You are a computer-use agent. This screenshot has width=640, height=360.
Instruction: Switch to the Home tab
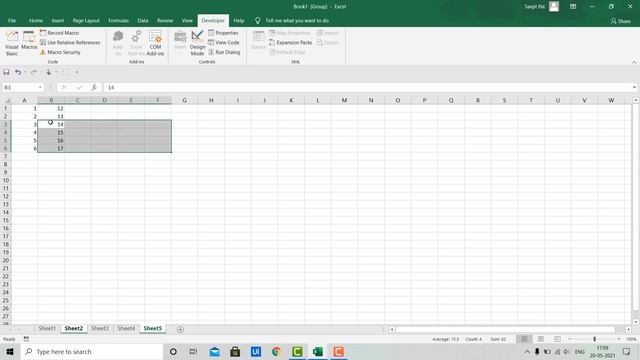[x=36, y=20]
